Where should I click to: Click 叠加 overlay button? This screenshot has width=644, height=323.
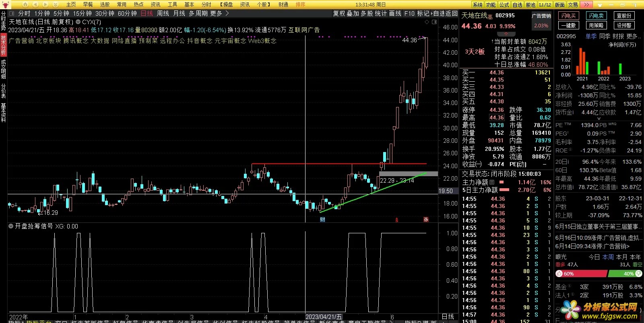[x=353, y=13]
